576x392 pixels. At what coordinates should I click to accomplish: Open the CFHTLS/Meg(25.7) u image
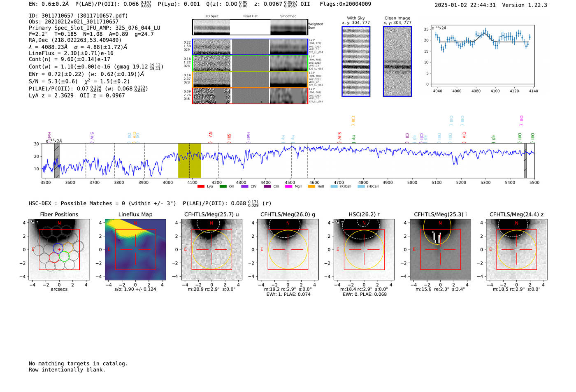pyautogui.click(x=211, y=249)
